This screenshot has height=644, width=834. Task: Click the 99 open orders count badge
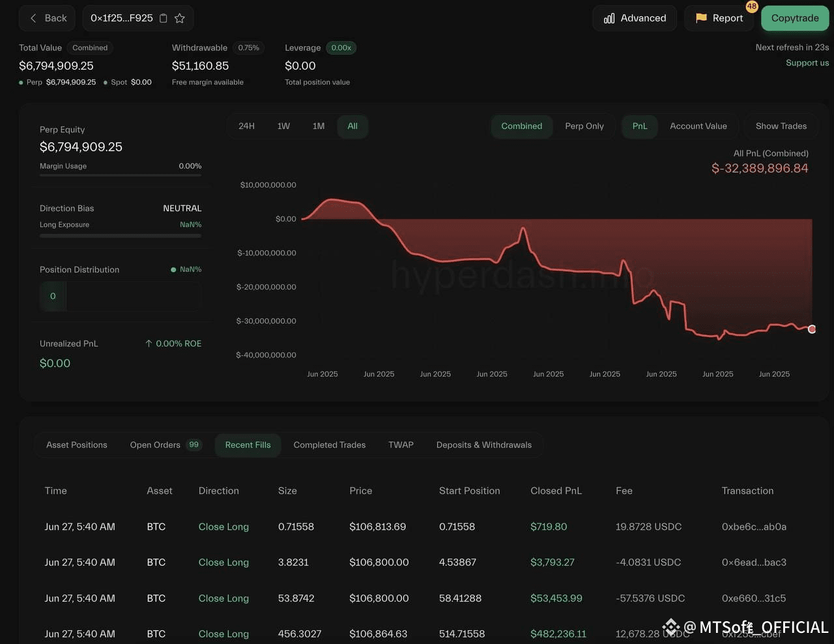click(194, 445)
